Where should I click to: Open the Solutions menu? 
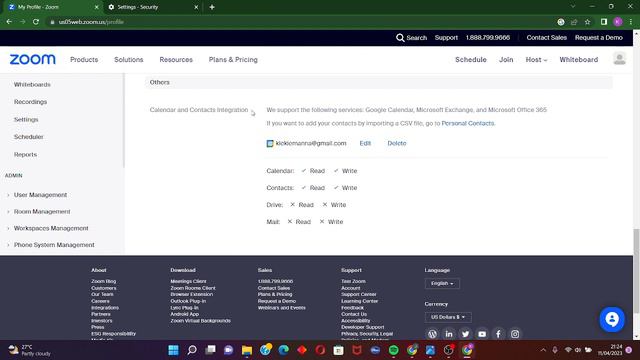tap(129, 60)
